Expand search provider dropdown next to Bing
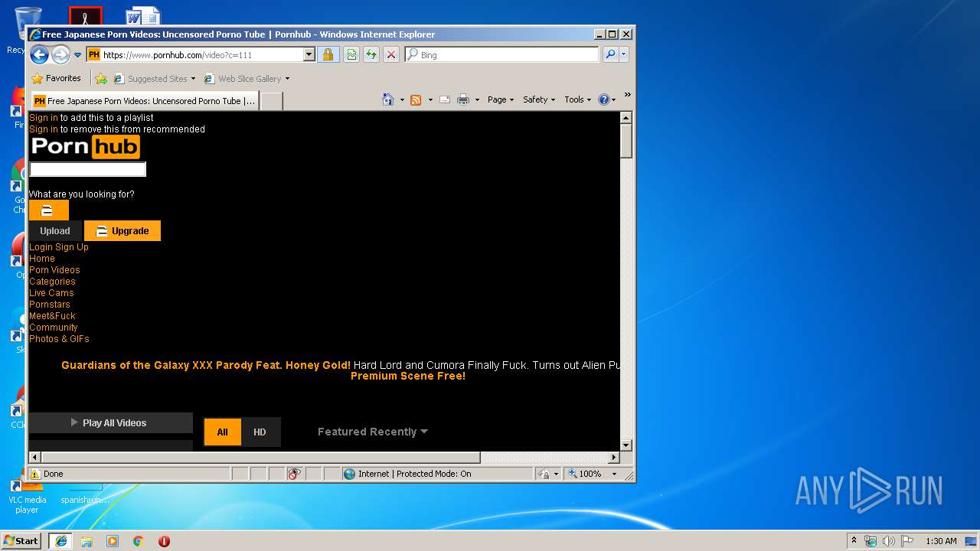 tap(624, 54)
